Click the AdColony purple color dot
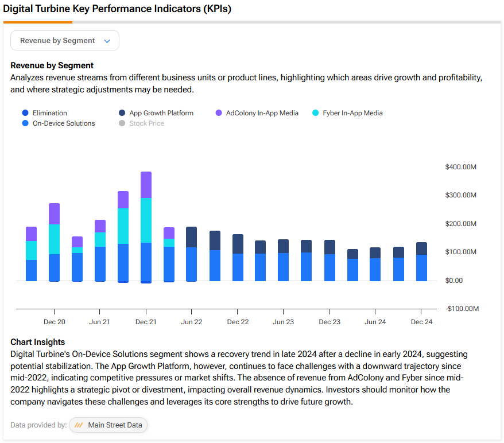Image resolution: width=504 pixels, height=443 pixels. pos(219,113)
